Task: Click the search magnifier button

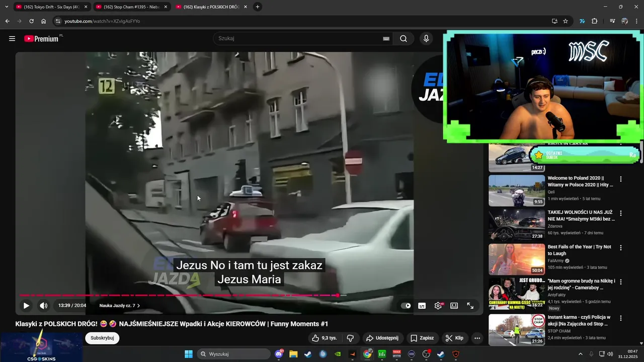Action: pos(404,38)
